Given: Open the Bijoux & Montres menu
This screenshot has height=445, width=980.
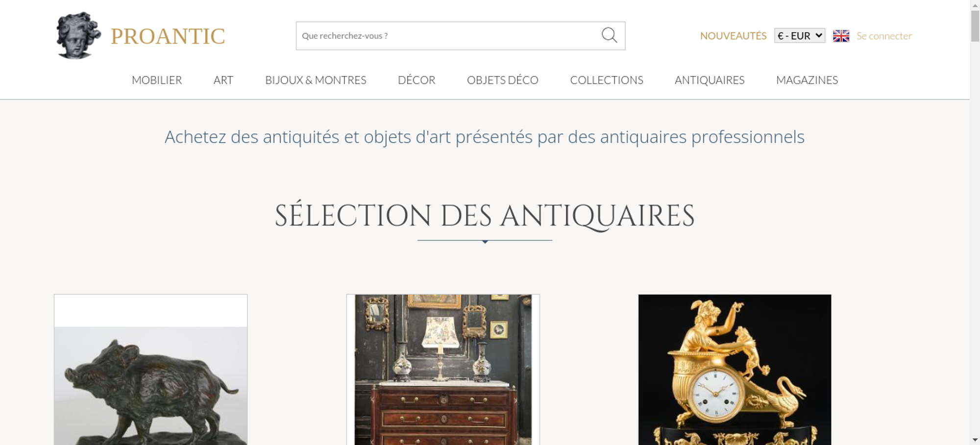Looking at the screenshot, I should point(316,80).
